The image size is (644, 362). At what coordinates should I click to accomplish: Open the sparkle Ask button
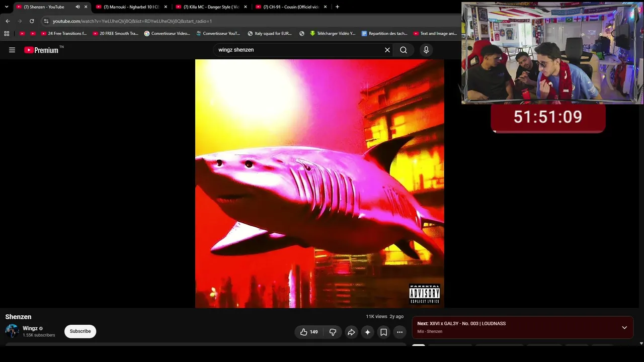[367, 332]
